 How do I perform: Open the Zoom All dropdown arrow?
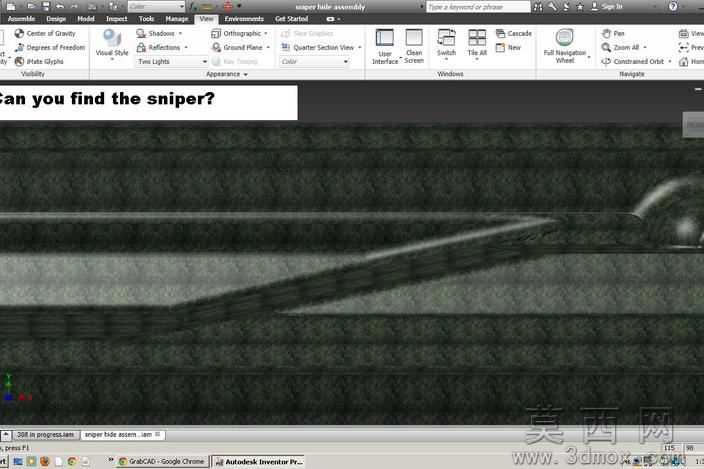coord(645,47)
